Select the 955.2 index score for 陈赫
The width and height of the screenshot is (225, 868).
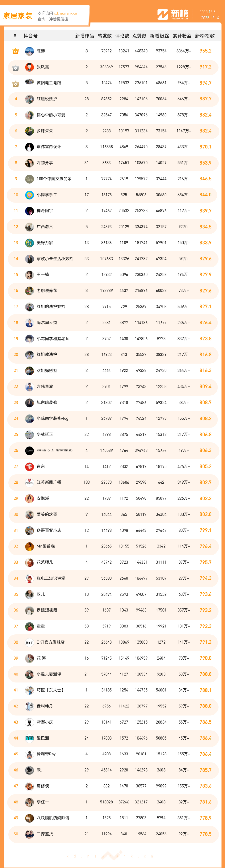tap(205, 51)
